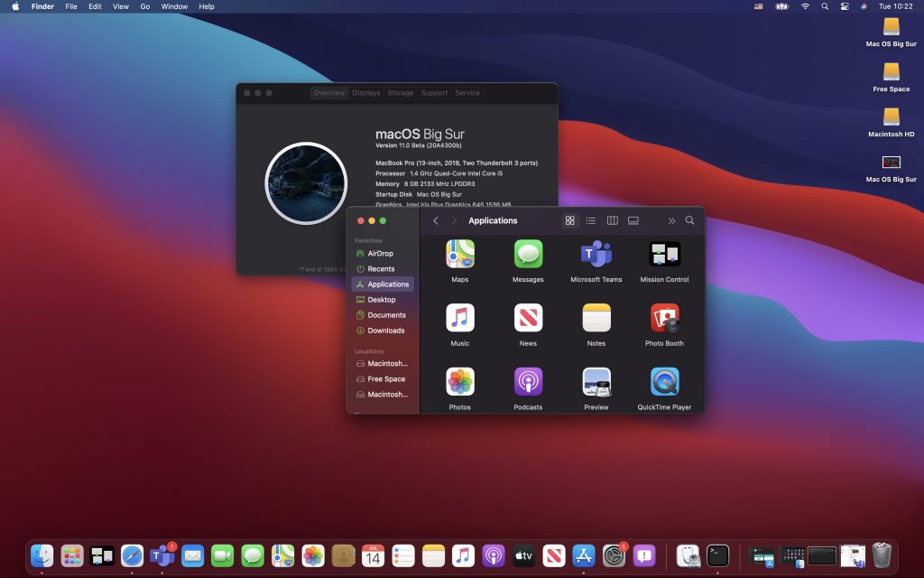Expand the Finder toolbar overflow chevrons
The height and width of the screenshot is (578, 924).
pyautogui.click(x=671, y=221)
